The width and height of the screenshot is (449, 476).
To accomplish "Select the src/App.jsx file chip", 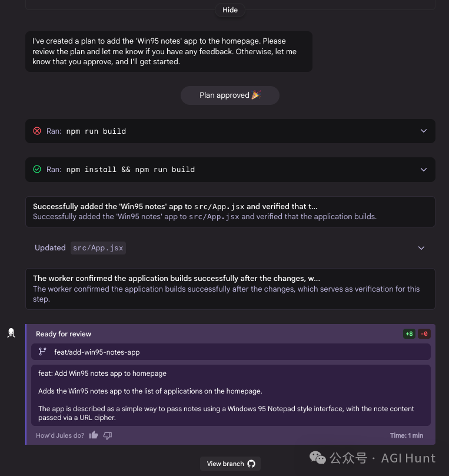I will (98, 248).
